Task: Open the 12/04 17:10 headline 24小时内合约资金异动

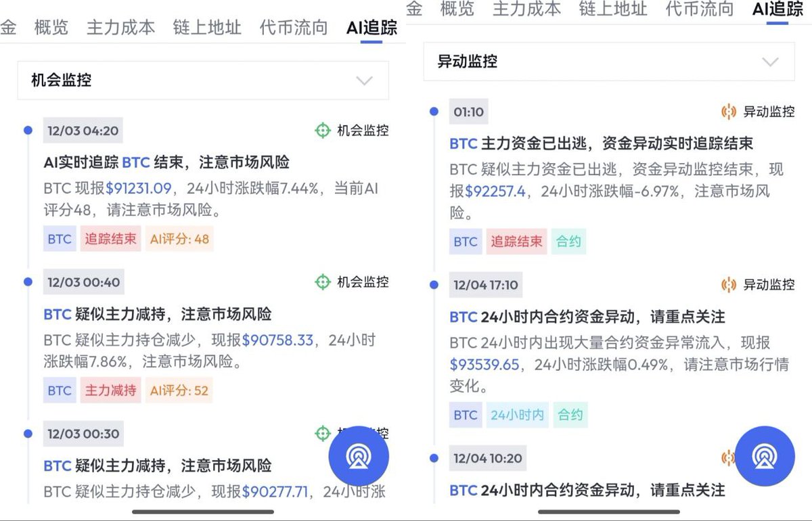Action: (587, 317)
